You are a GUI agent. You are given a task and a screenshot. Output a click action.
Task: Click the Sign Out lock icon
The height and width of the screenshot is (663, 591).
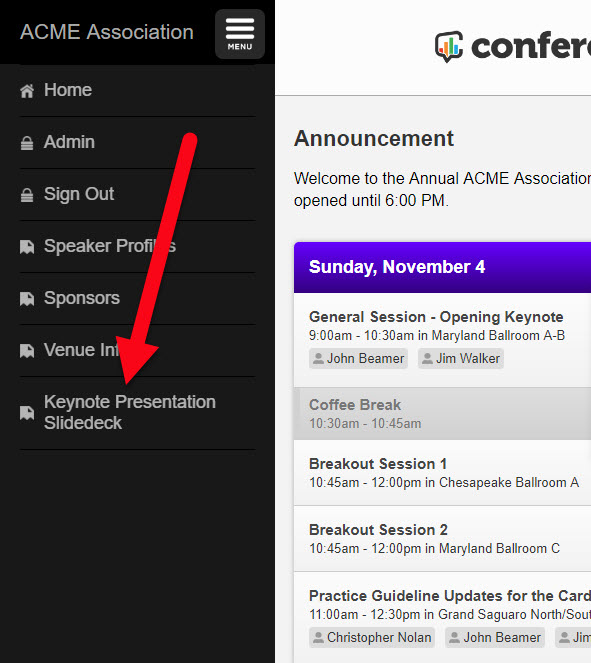[x=27, y=195]
